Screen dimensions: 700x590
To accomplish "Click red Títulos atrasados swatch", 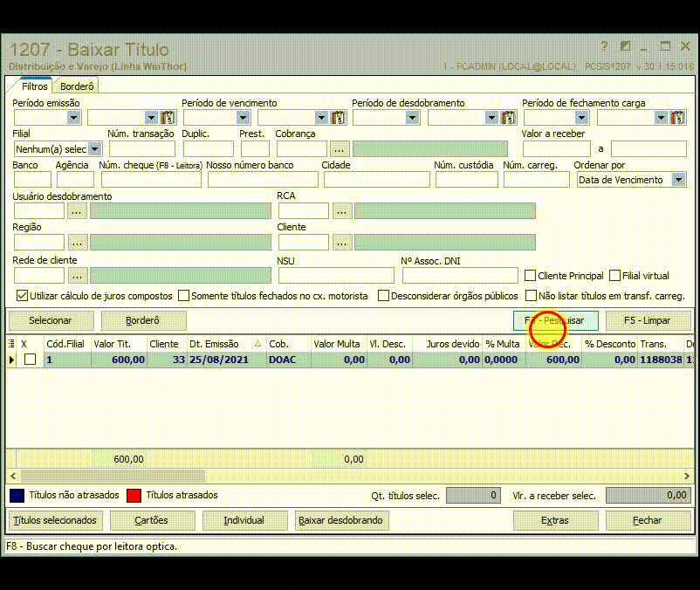I will click(x=134, y=496).
